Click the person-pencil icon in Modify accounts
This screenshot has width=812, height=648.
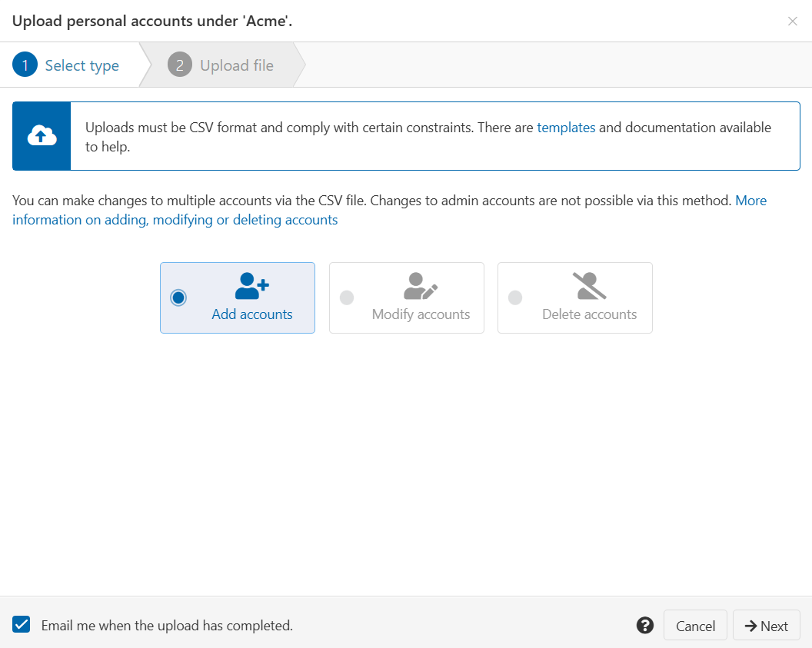pyautogui.click(x=419, y=286)
